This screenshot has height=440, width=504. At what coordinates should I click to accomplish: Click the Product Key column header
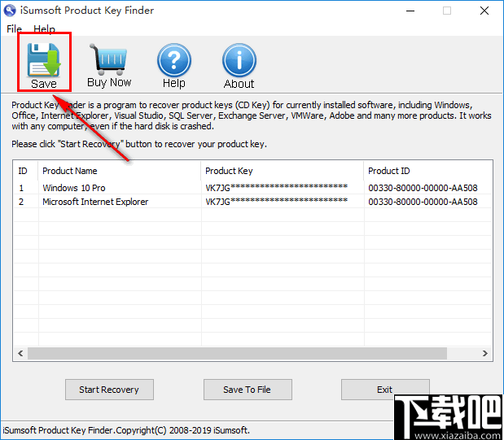coord(283,171)
